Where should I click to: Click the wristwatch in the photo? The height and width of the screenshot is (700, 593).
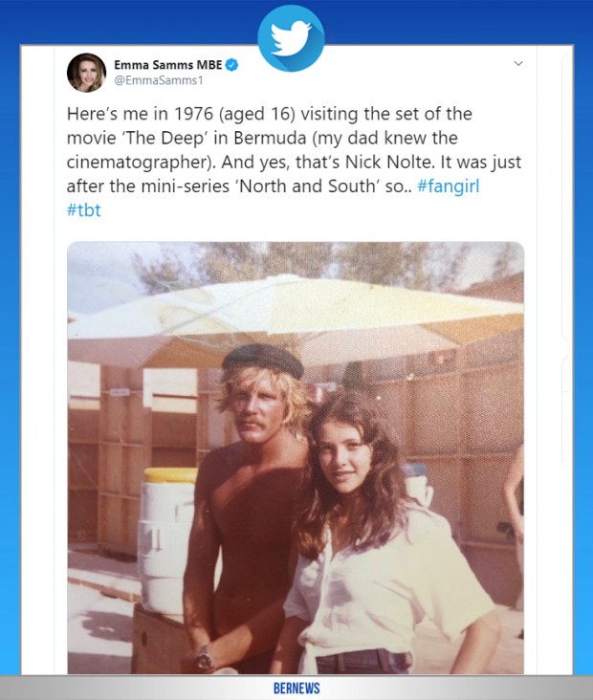pos(204,657)
